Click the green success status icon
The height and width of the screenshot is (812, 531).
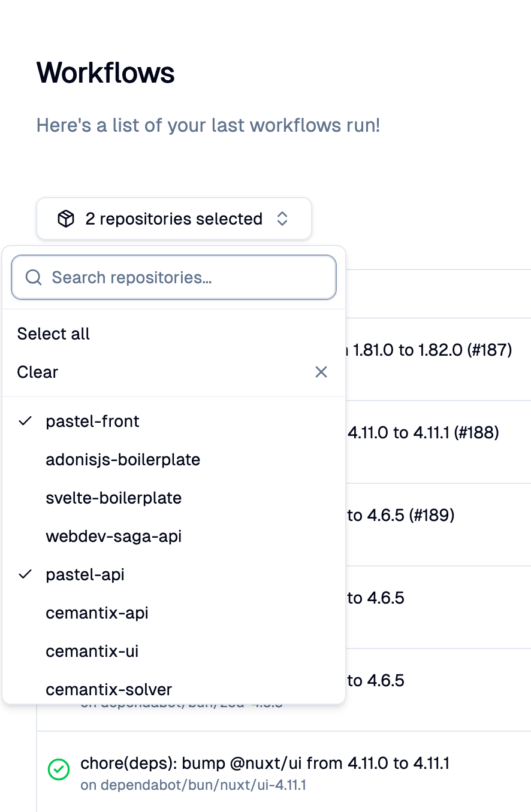click(58, 770)
